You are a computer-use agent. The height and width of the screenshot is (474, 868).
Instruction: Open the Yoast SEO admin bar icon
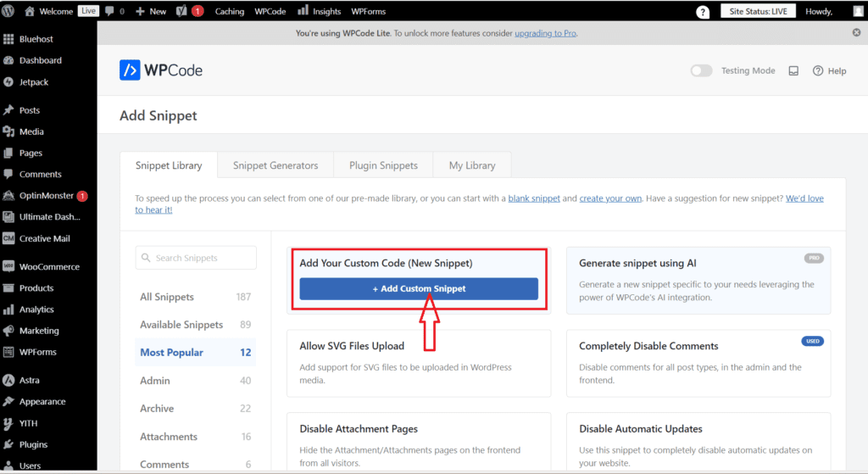[x=181, y=11]
